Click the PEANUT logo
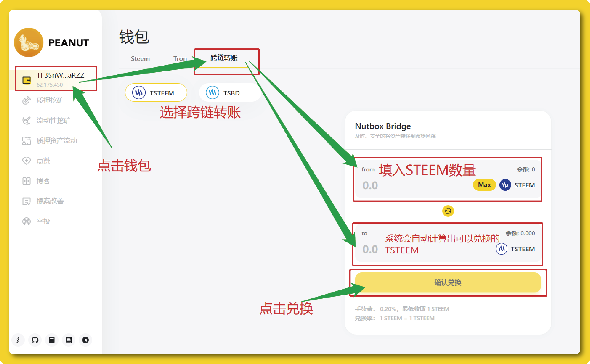 tap(29, 43)
